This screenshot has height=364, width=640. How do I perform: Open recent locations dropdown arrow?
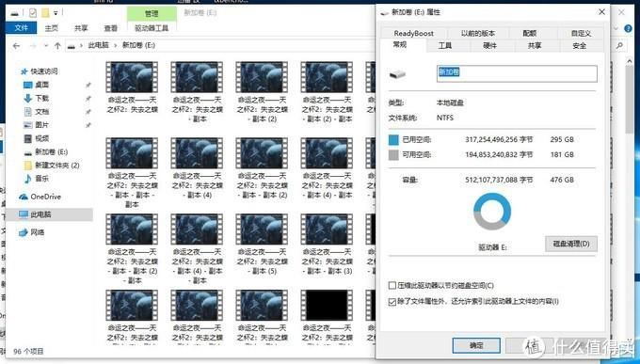[x=46, y=46]
